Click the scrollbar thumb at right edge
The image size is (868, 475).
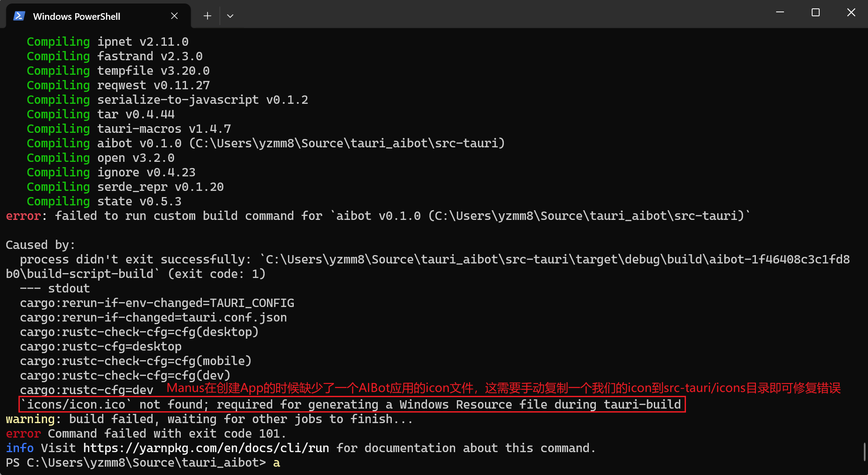[x=864, y=452]
